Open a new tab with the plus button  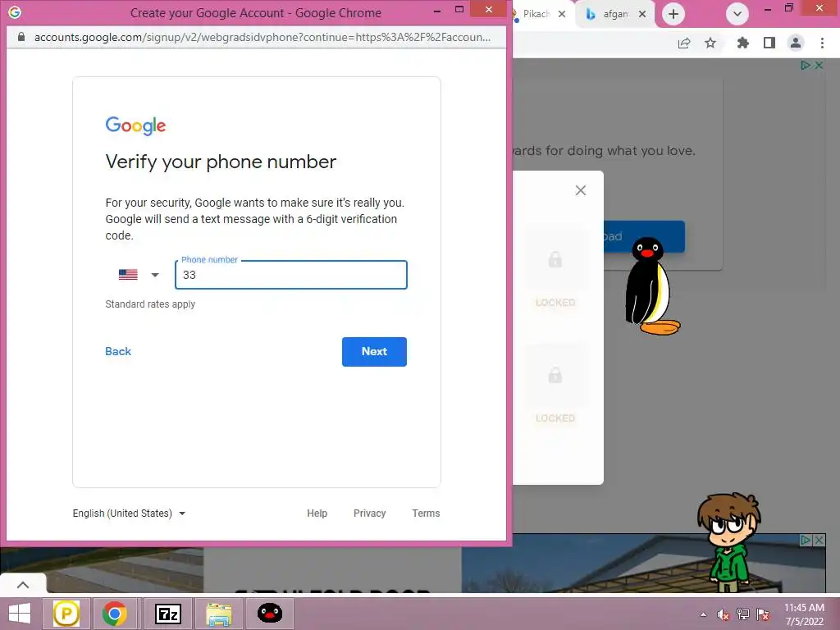pos(673,14)
